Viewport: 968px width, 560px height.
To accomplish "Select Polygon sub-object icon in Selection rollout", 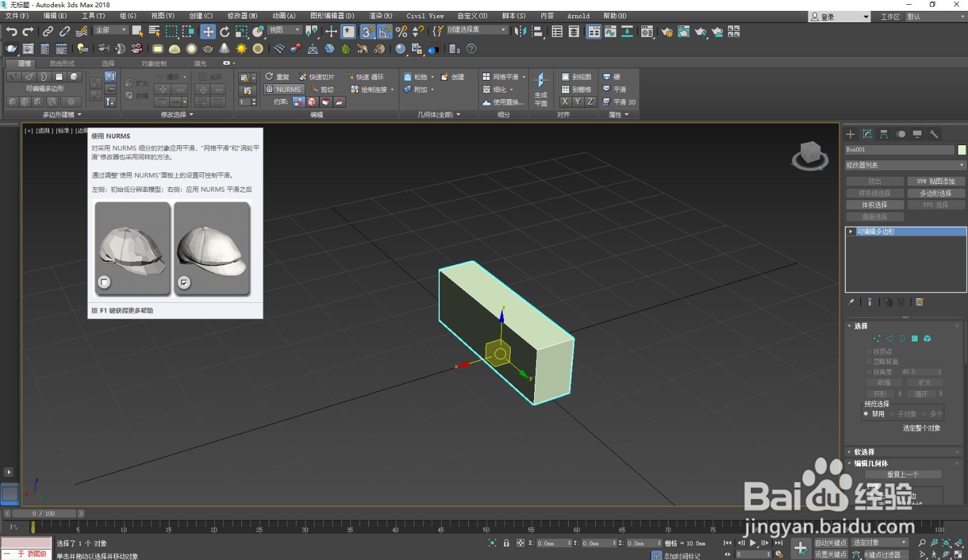I will click(915, 339).
